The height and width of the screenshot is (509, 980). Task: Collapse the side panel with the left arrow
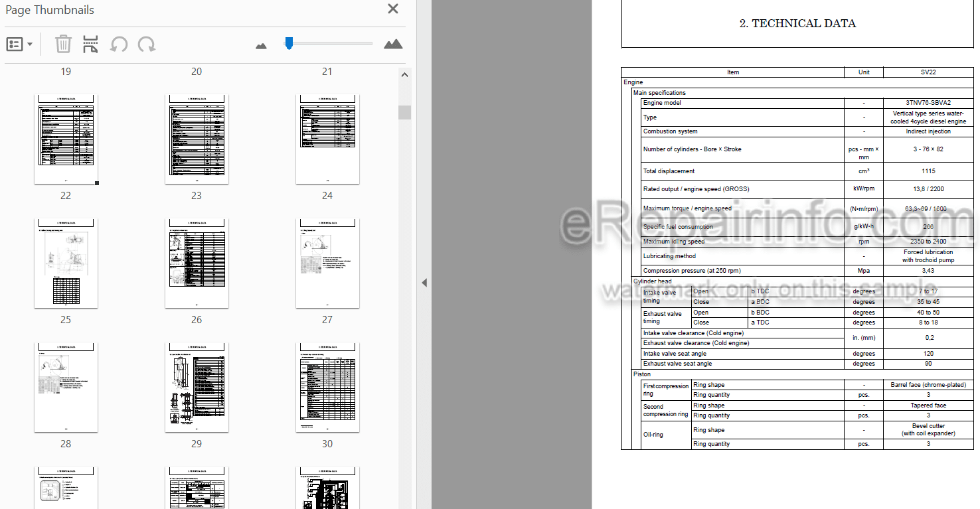click(x=424, y=283)
